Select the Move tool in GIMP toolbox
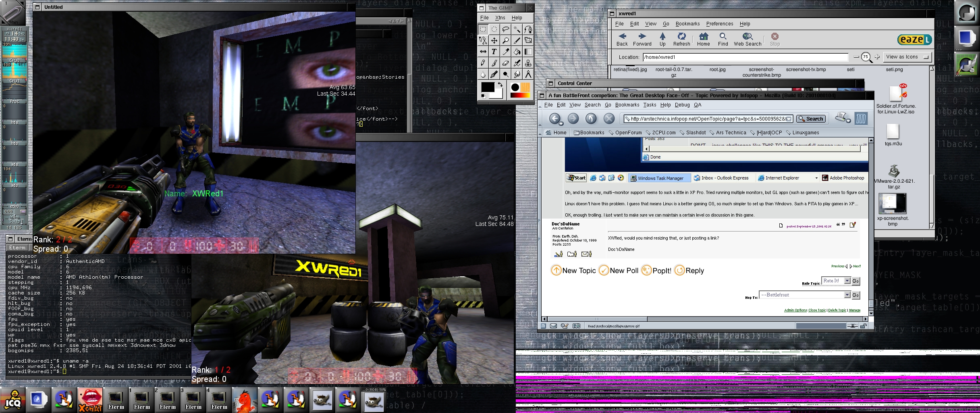The height and width of the screenshot is (413, 980). (x=494, y=40)
